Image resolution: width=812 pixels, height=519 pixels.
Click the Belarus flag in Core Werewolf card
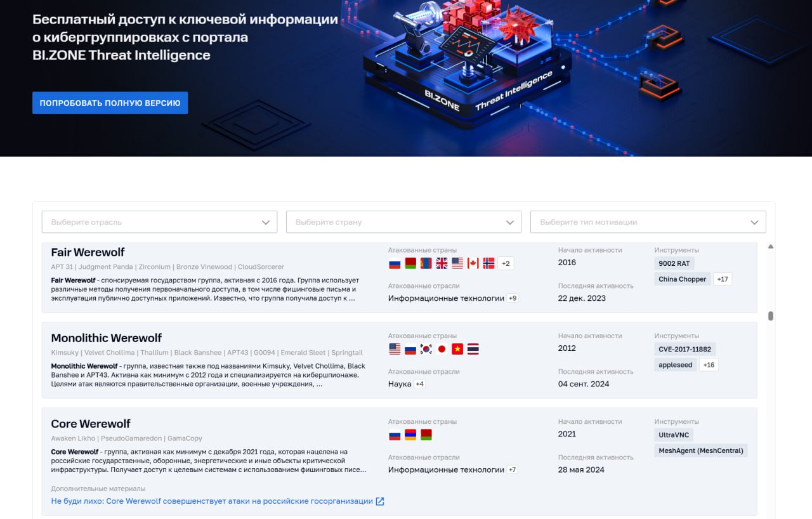(x=426, y=435)
